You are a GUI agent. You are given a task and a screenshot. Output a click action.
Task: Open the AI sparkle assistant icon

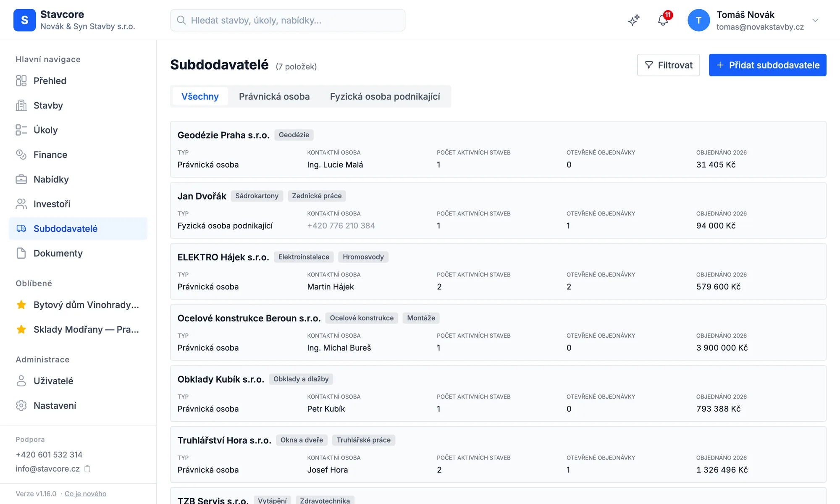(x=634, y=20)
